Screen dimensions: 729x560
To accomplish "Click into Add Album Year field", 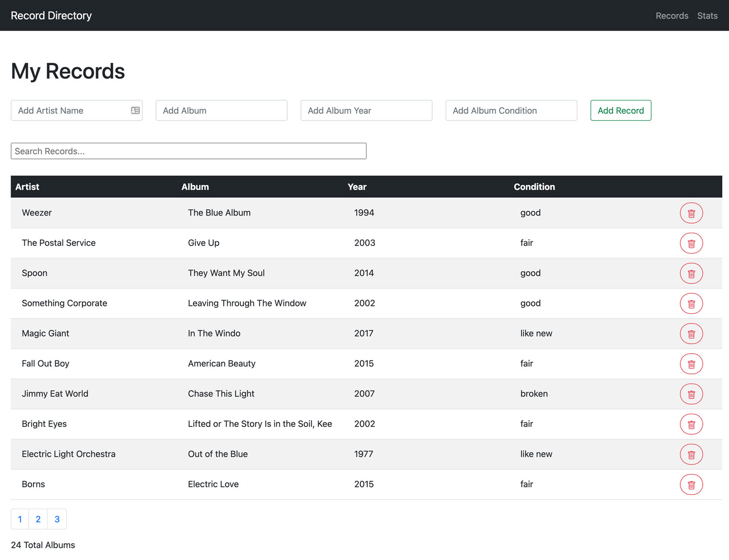I will coord(366,110).
